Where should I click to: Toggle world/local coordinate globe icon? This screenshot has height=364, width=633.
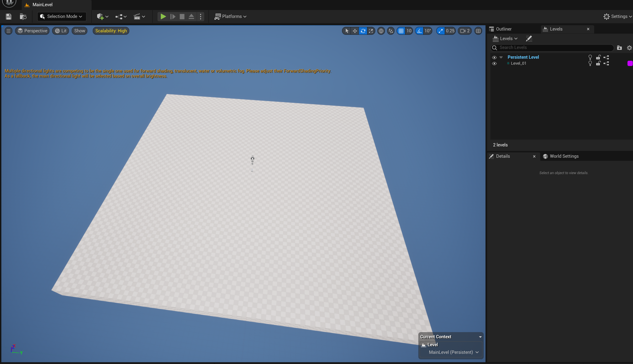coord(381,31)
